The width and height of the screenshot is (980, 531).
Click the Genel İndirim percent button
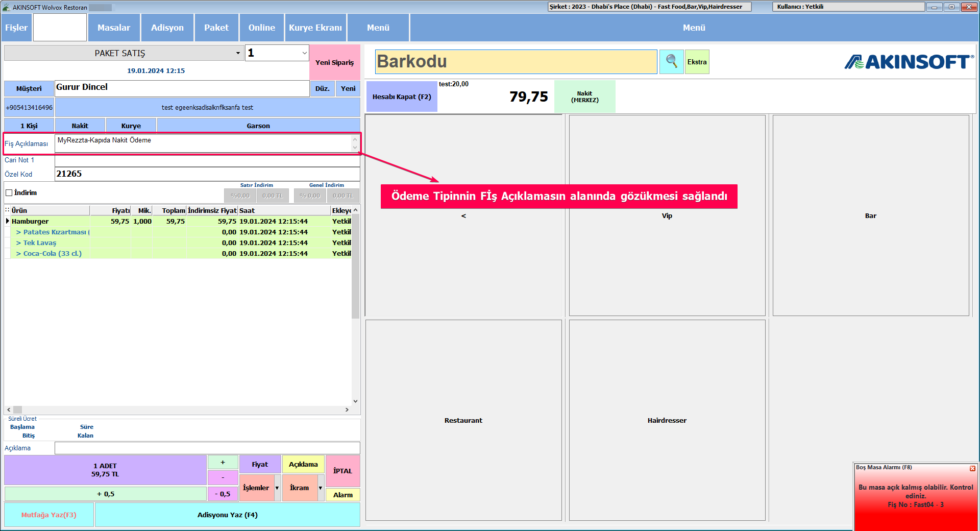click(x=310, y=196)
